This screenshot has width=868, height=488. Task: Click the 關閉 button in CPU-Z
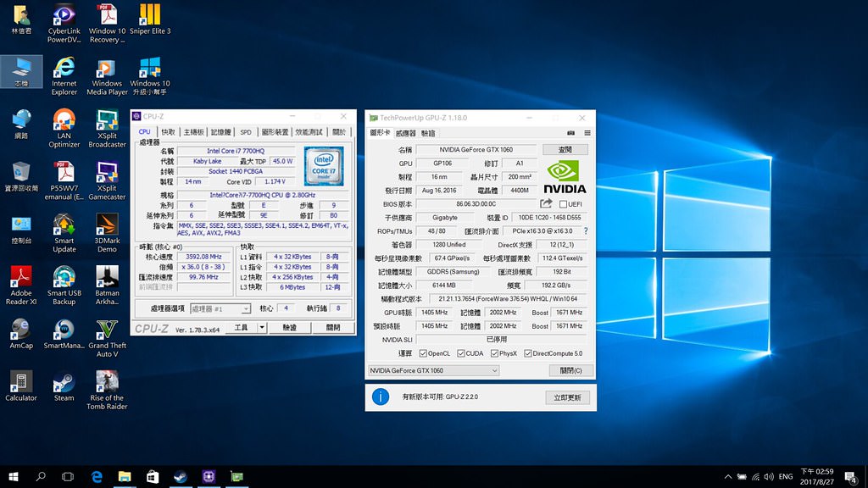pyautogui.click(x=332, y=328)
